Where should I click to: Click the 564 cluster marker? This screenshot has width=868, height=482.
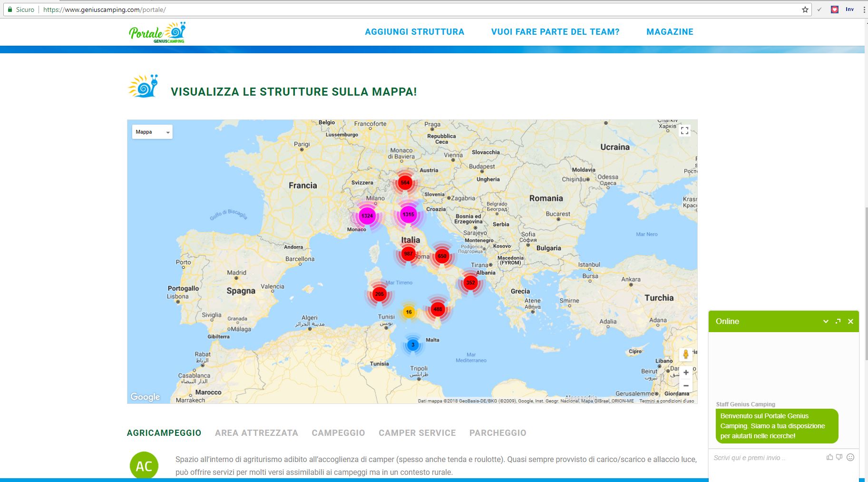tap(405, 183)
